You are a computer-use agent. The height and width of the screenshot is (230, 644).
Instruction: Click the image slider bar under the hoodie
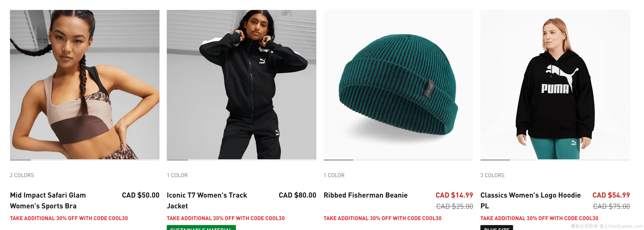[555, 160]
